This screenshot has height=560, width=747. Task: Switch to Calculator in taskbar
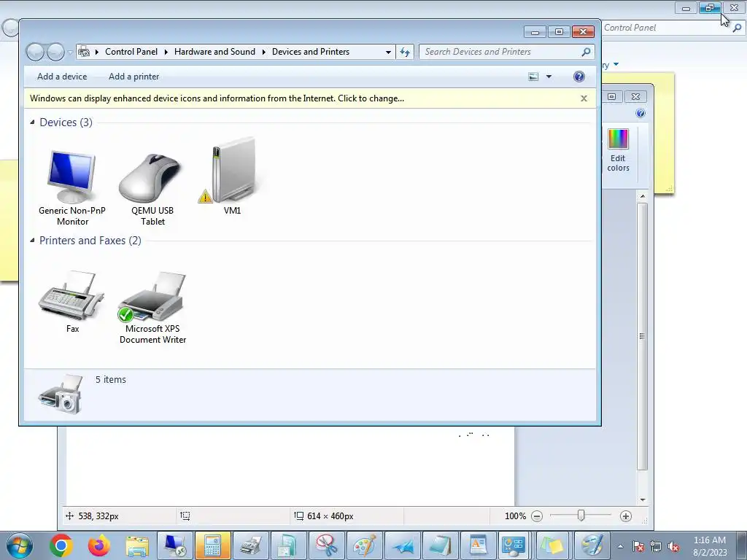(x=212, y=545)
